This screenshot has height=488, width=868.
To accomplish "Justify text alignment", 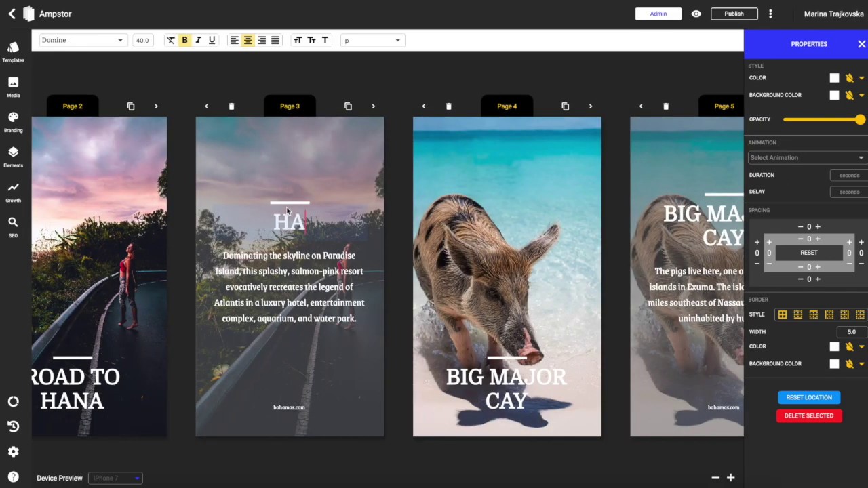I will 275,40.
